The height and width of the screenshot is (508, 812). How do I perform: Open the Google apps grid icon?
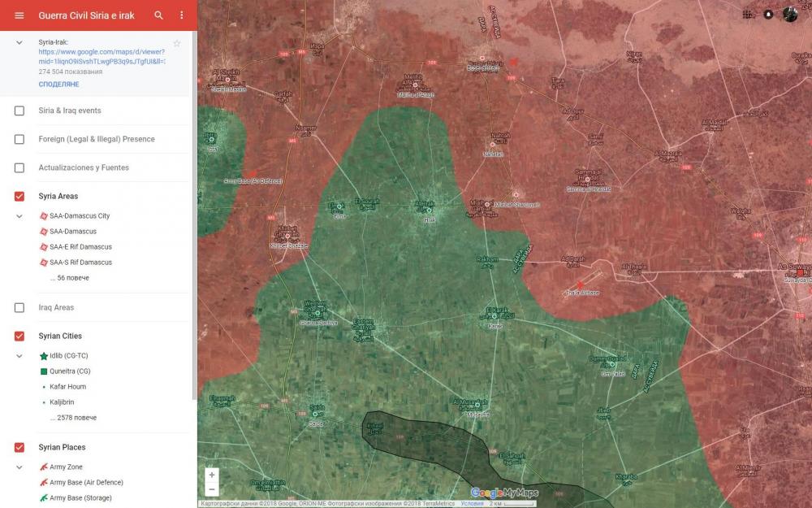click(x=748, y=15)
